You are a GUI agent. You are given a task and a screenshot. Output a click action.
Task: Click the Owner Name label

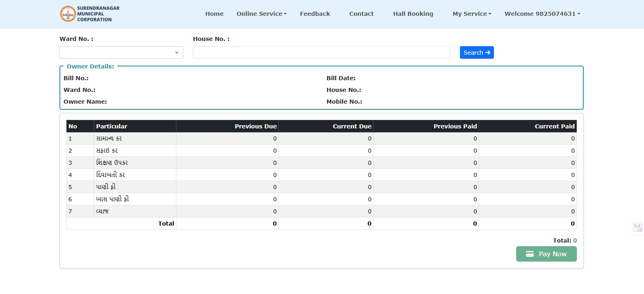(x=85, y=102)
